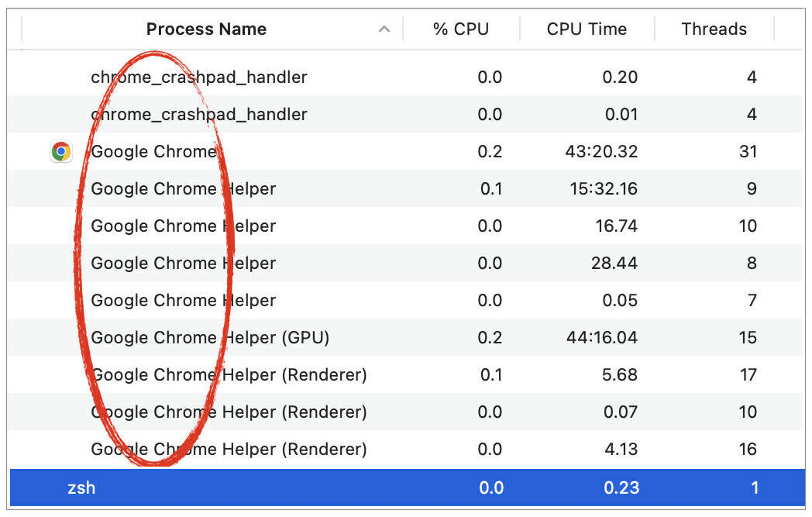Sort processes by the CPU Time column

coord(587,29)
